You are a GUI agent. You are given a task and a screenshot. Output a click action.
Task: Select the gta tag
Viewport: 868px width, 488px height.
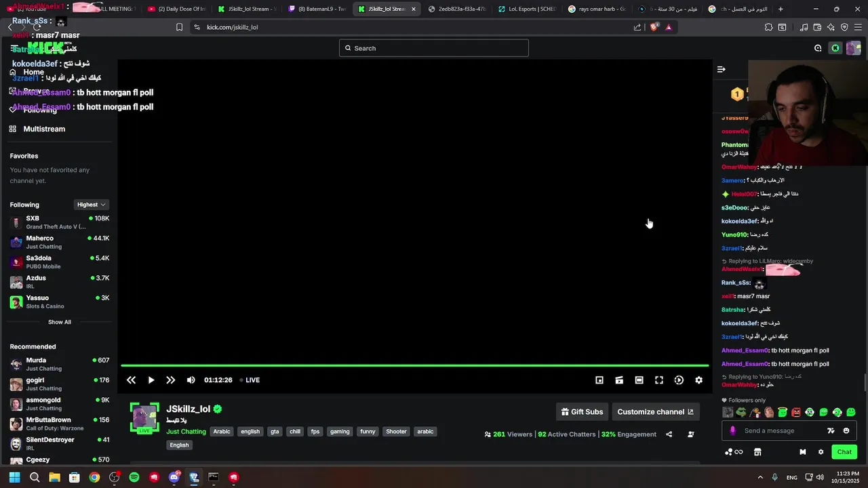pos(275,432)
